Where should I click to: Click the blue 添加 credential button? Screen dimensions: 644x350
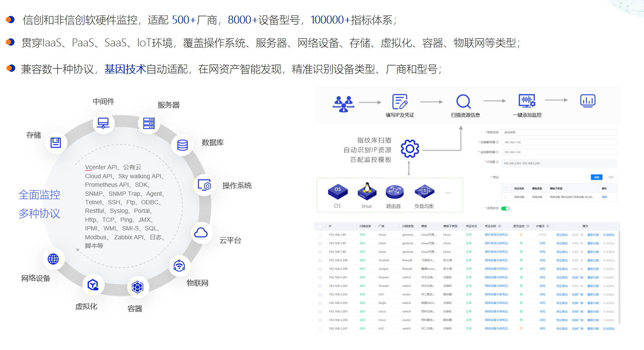(597, 177)
